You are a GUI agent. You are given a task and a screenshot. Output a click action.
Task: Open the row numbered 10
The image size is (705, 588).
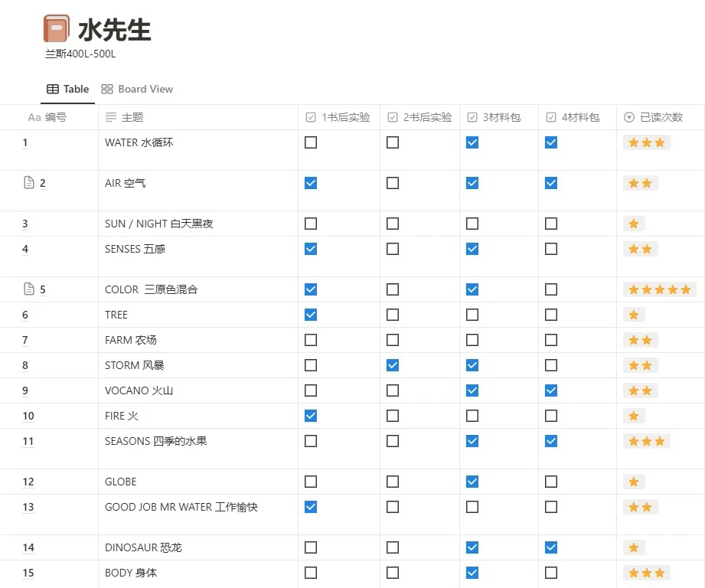tap(28, 416)
